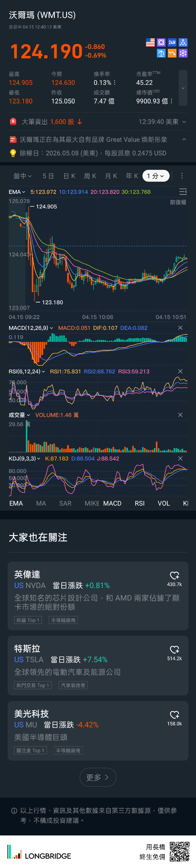Screen dimensions: 196x868
Task: Collapse the Great Value news banner
Action: (184, 140)
